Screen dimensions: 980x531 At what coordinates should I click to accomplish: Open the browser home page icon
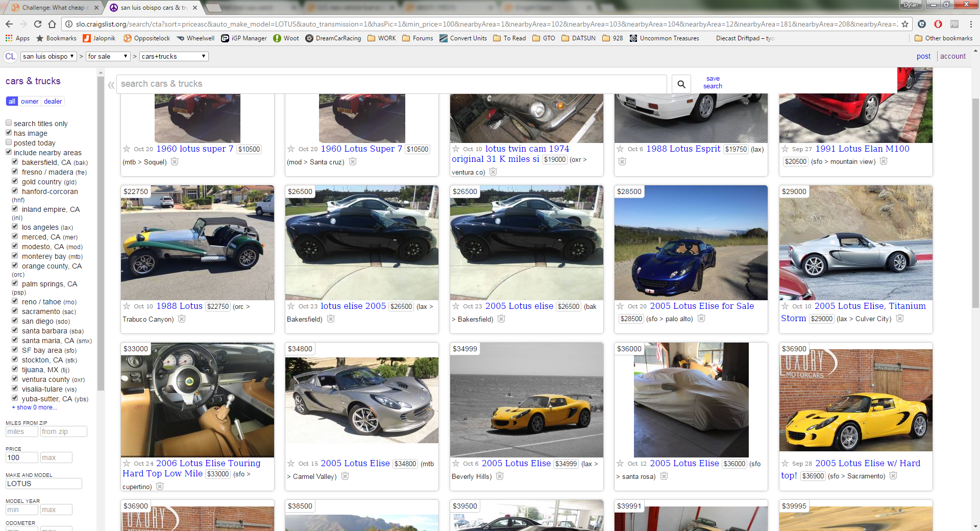52,24
